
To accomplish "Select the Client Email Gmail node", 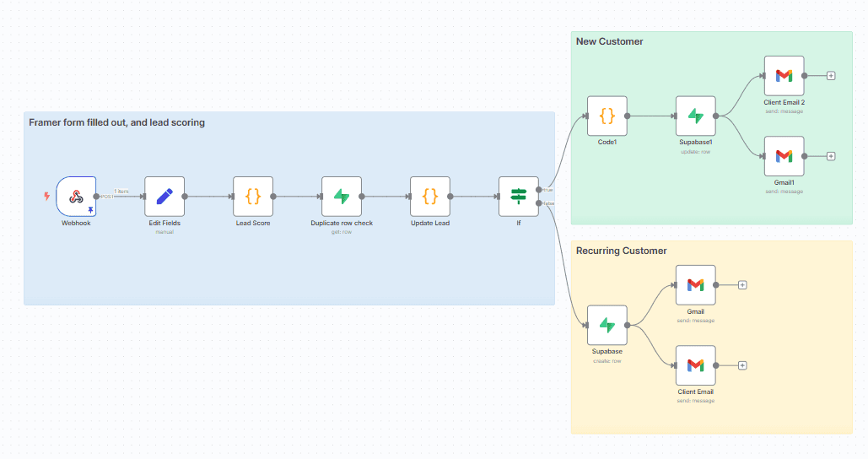I will coord(696,365).
